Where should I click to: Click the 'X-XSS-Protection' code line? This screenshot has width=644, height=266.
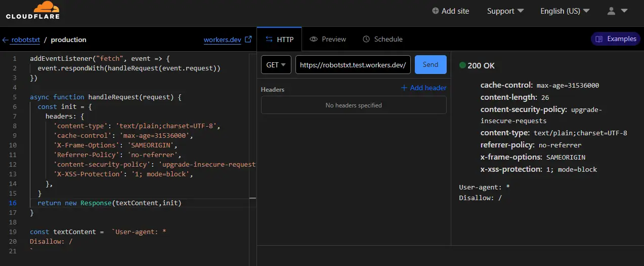pyautogui.click(x=123, y=174)
